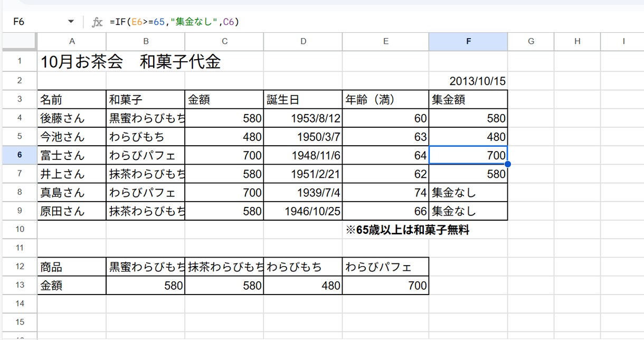Select birthday cell 1951/2/21
This screenshot has height=340, width=644.
point(303,174)
